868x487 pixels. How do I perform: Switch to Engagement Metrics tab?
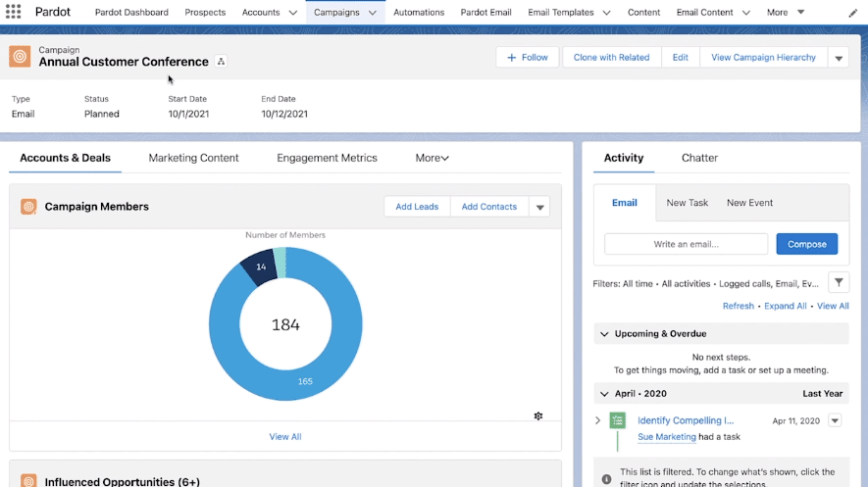[327, 158]
